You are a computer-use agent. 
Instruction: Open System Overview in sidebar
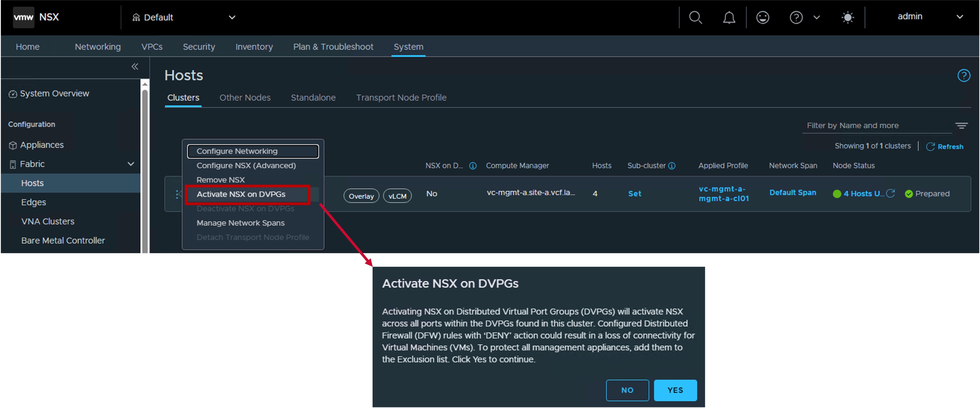click(54, 94)
